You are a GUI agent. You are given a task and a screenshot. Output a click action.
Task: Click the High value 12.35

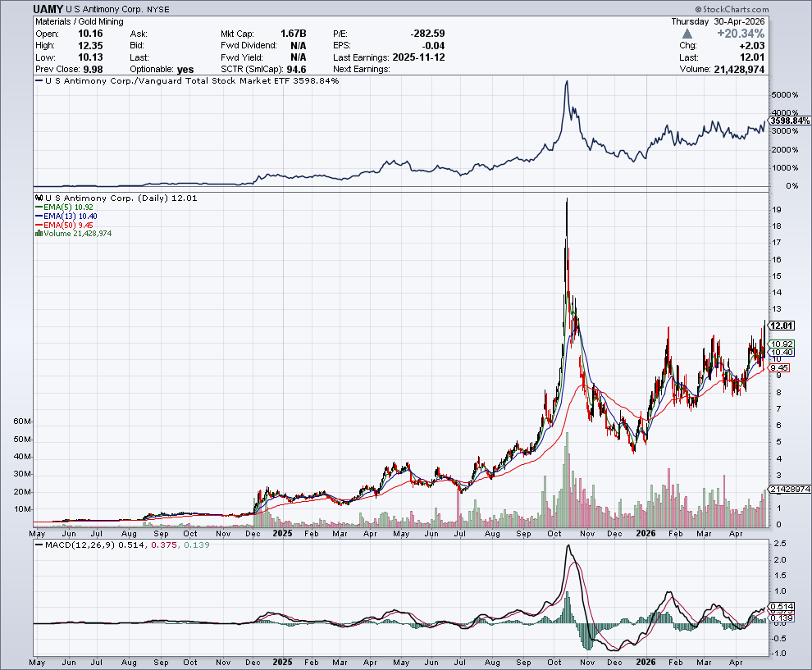pyautogui.click(x=90, y=46)
